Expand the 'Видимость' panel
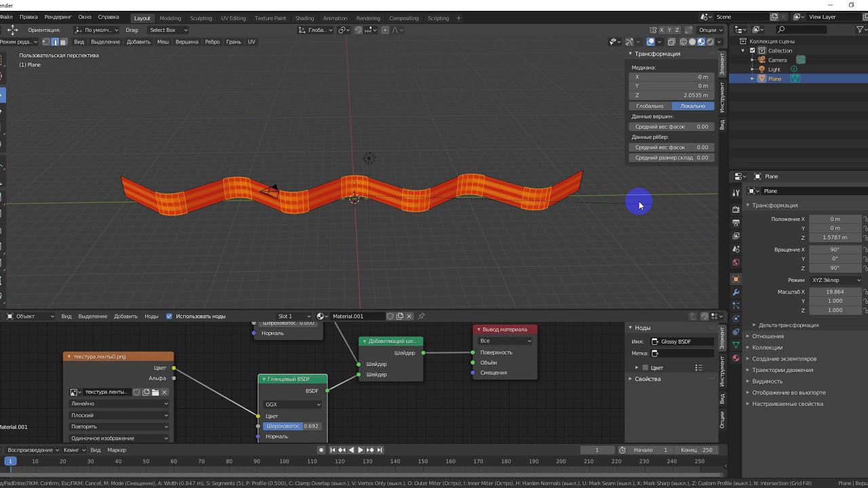This screenshot has height=488, width=868. pyautogui.click(x=766, y=382)
